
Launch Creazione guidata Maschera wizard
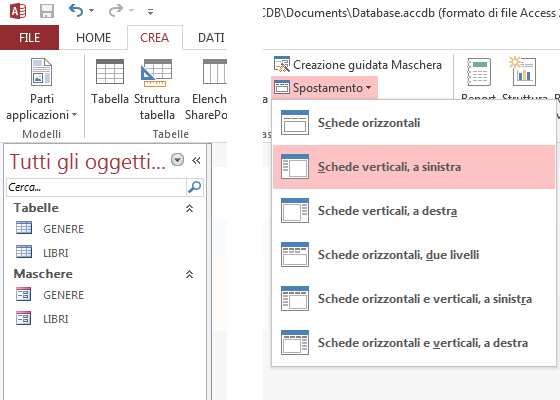[358, 65]
